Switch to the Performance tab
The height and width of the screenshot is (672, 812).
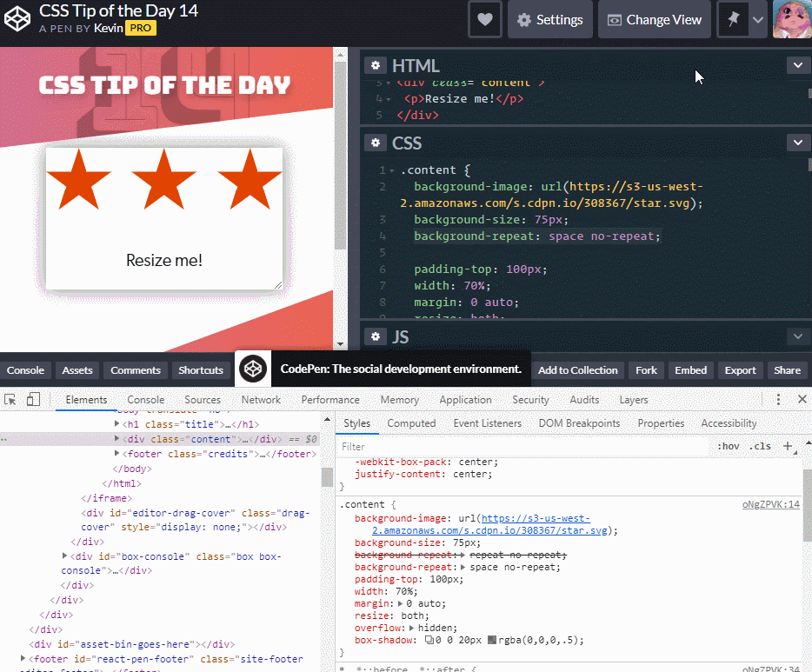coord(330,400)
